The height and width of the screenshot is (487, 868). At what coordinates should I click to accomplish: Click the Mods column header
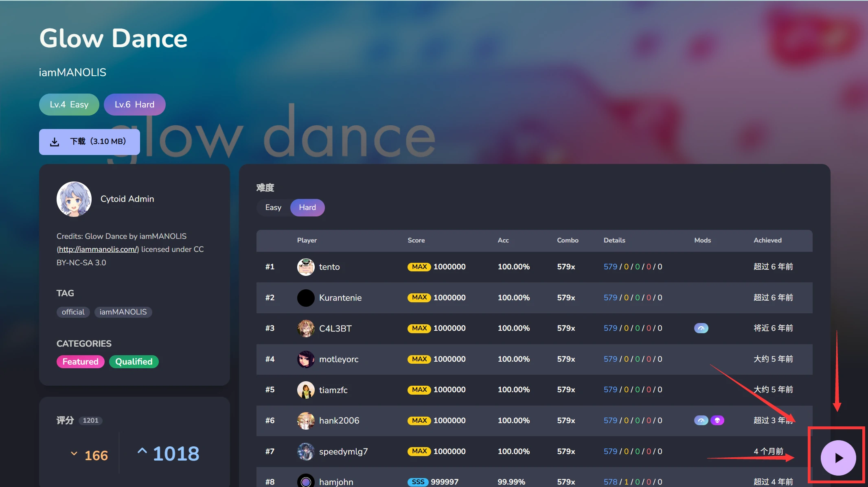click(703, 240)
